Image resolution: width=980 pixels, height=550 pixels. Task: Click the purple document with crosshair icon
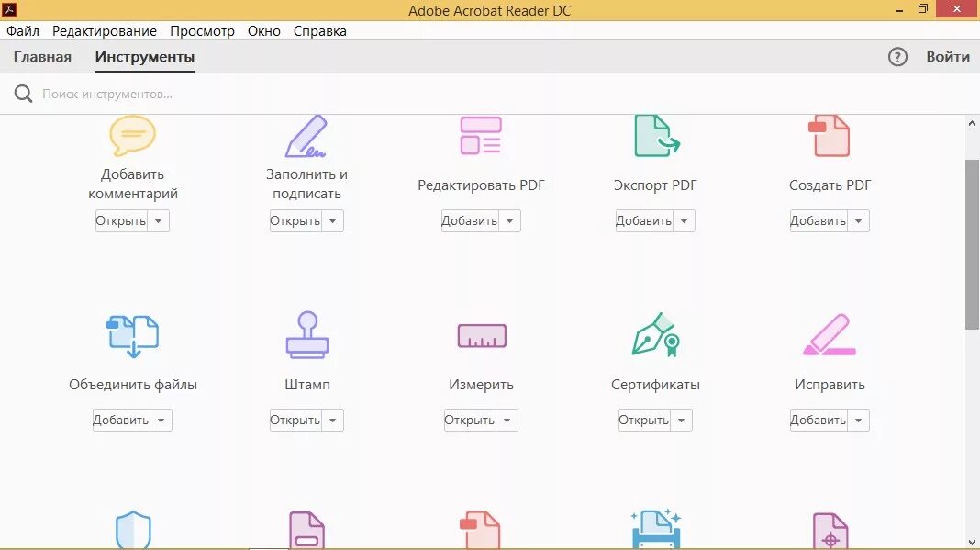(830, 532)
